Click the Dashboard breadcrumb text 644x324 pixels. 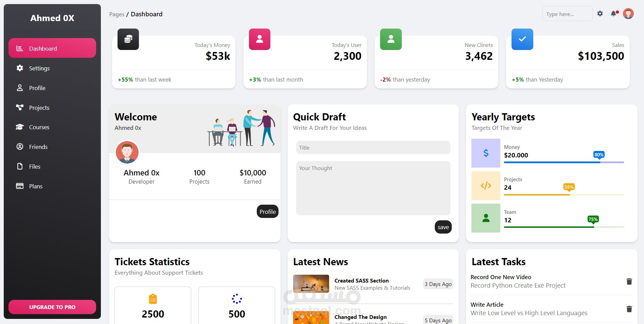(x=147, y=14)
